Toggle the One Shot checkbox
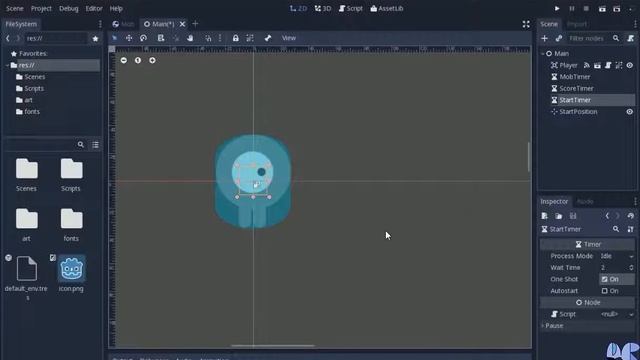This screenshot has width=640, height=360. tap(604, 279)
